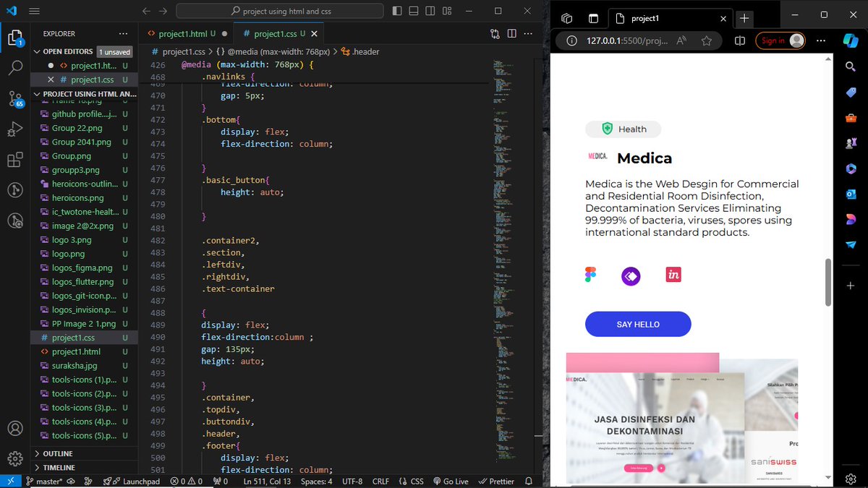Viewport: 868px width, 488px height.
Task: Open editor More Actions ellipsis
Action: click(x=529, y=33)
